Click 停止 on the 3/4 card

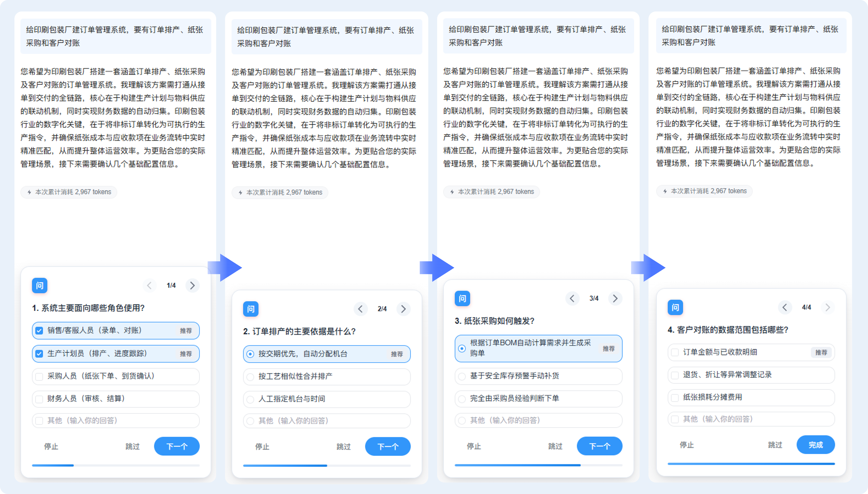click(x=474, y=446)
